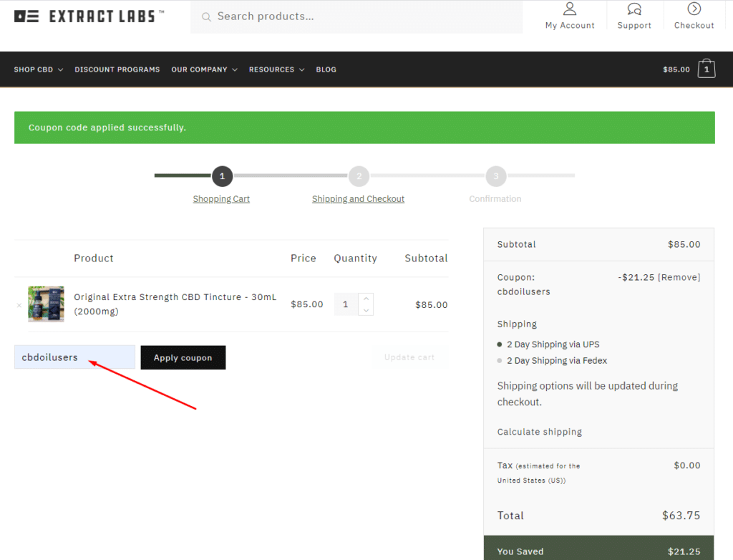The width and height of the screenshot is (733, 560).
Task: Click the Price column header
Action: click(304, 259)
